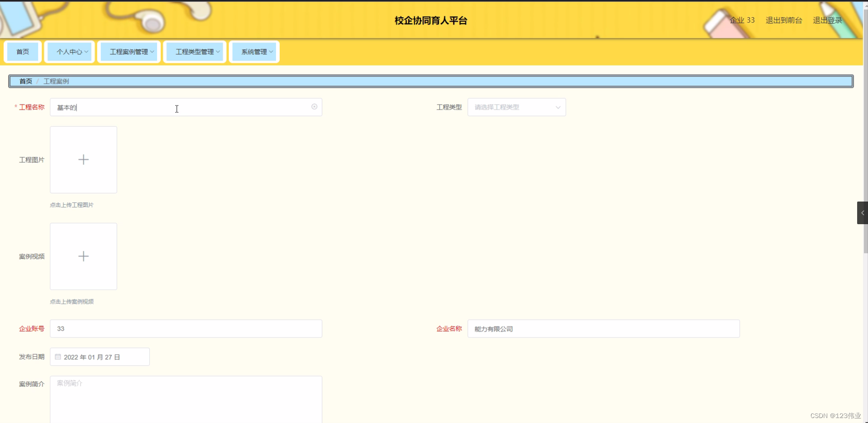
Task: Click the 企业 33 account label
Action: pyautogui.click(x=742, y=20)
